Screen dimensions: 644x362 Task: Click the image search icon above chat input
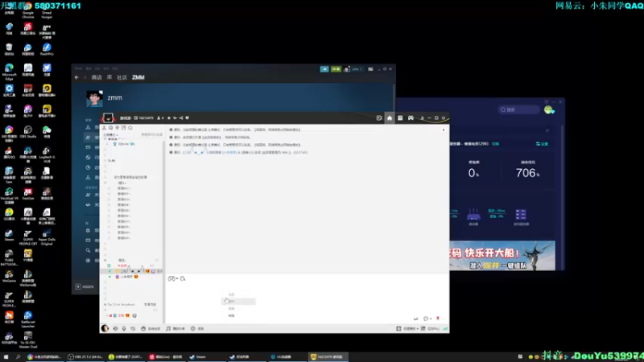(x=183, y=278)
